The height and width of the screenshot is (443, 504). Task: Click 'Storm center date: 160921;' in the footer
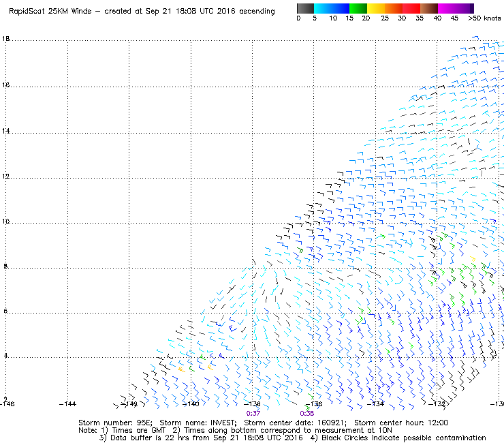tap(296, 423)
